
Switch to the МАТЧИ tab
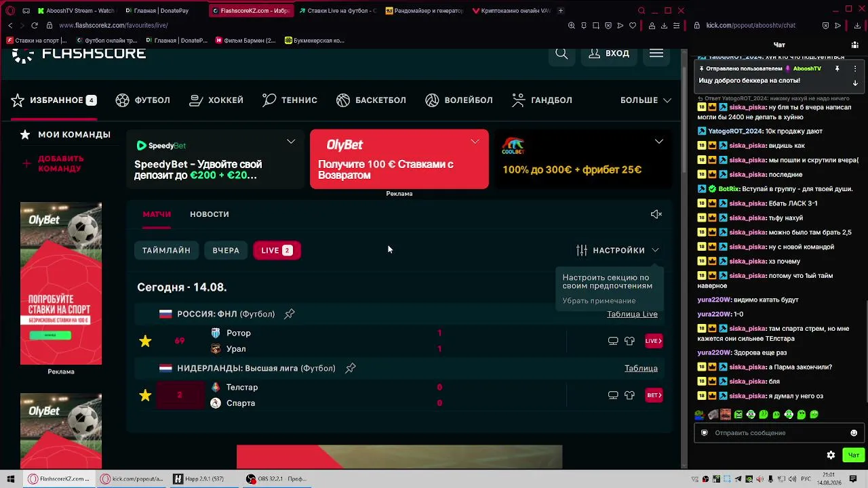(157, 214)
